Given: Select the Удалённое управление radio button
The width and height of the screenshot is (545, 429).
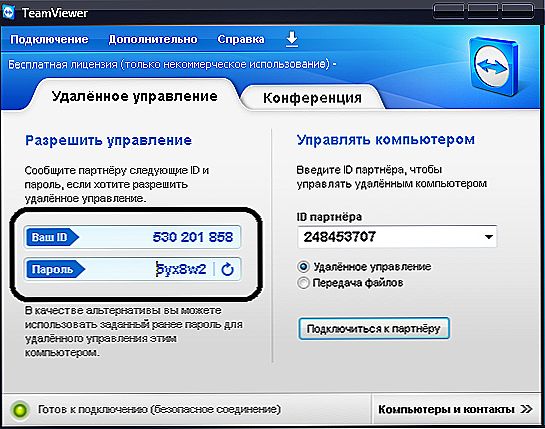Looking at the screenshot, I should [303, 267].
